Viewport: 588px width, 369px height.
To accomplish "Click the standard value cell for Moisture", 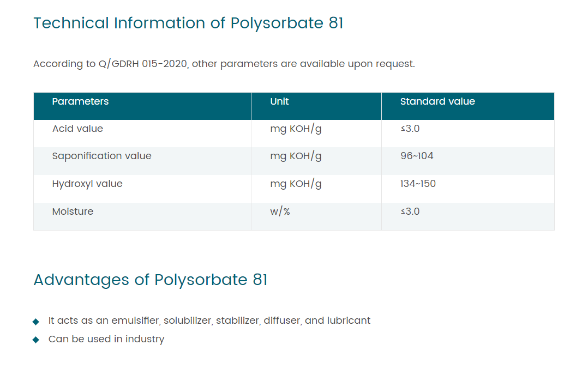I will (410, 211).
